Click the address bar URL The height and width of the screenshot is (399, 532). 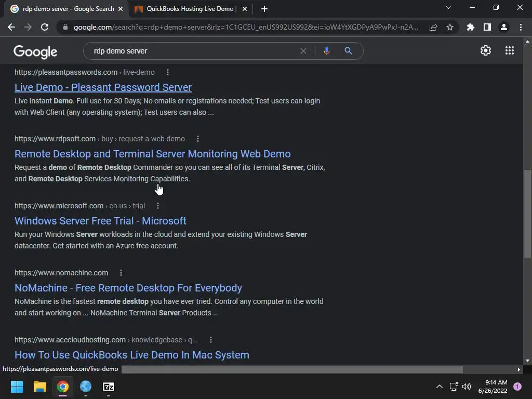point(246,27)
